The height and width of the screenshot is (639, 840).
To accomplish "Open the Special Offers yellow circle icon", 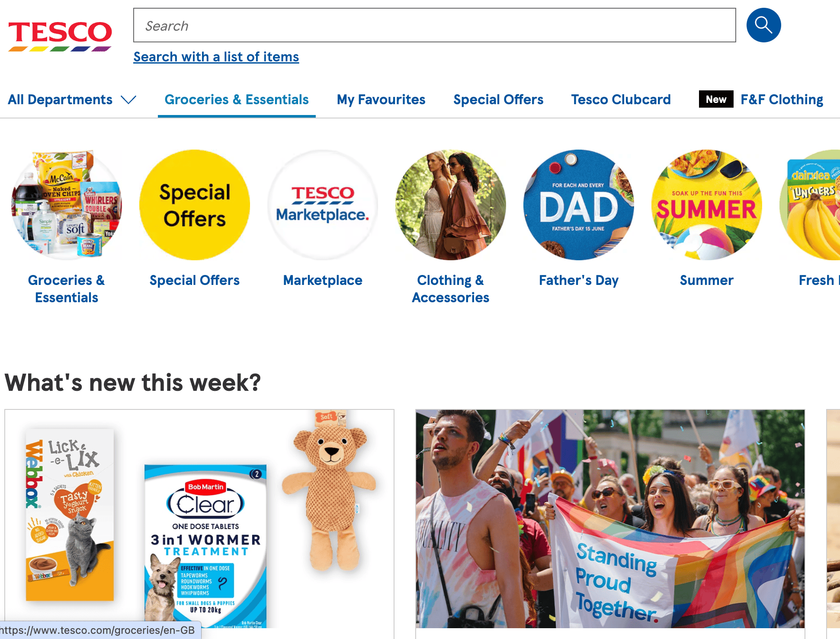I will 195,205.
